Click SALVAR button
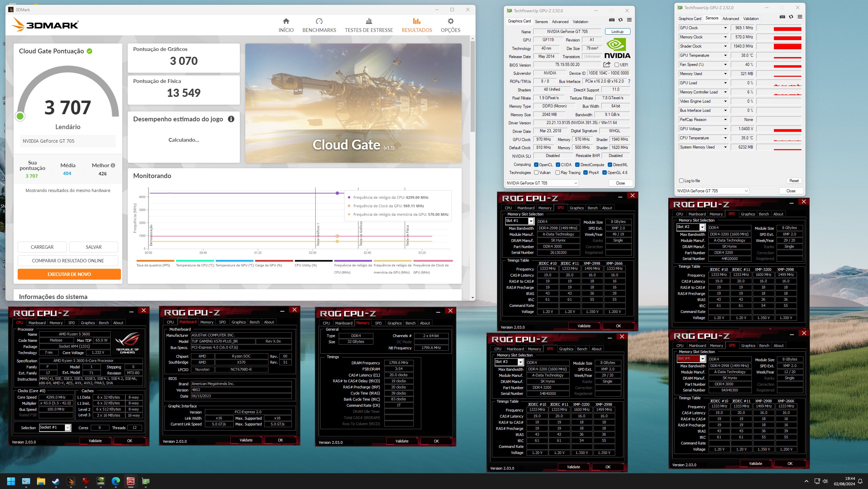868x489 pixels. tap(94, 247)
